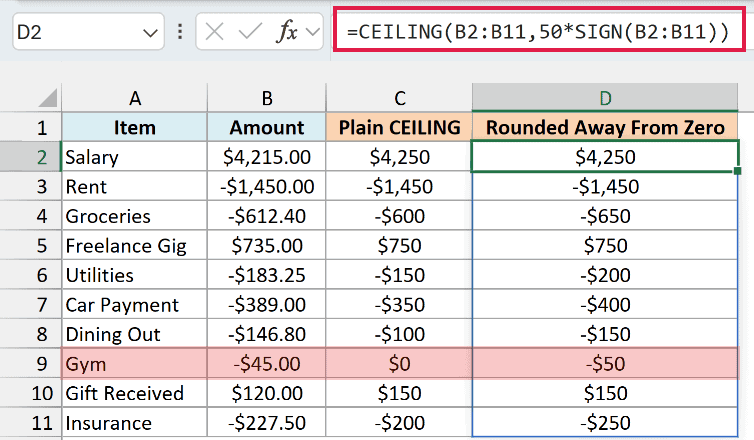Viewport: 754px width, 440px height.
Task: Click the -$183.25 amount cell
Action: pos(266,275)
